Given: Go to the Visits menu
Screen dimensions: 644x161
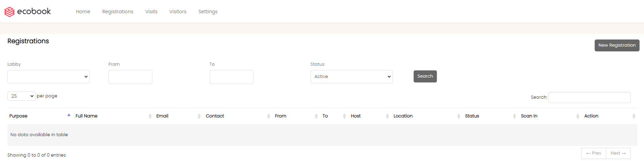Looking at the screenshot, I should coord(151,12).
